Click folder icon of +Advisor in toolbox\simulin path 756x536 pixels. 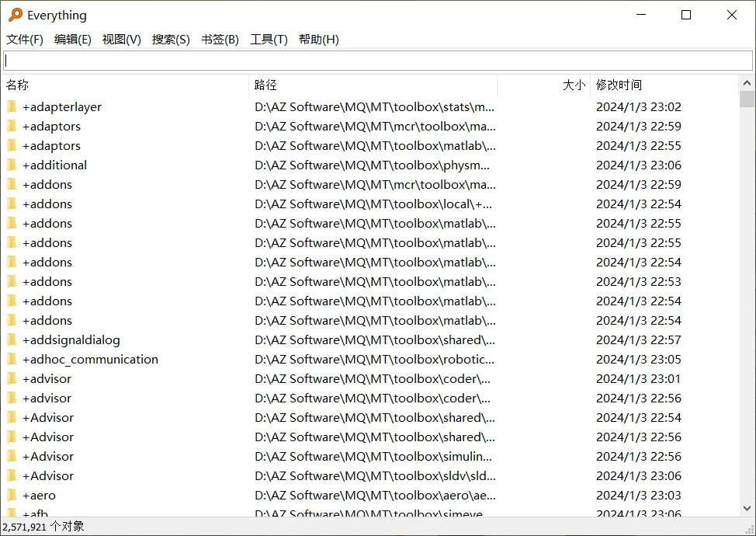point(12,456)
